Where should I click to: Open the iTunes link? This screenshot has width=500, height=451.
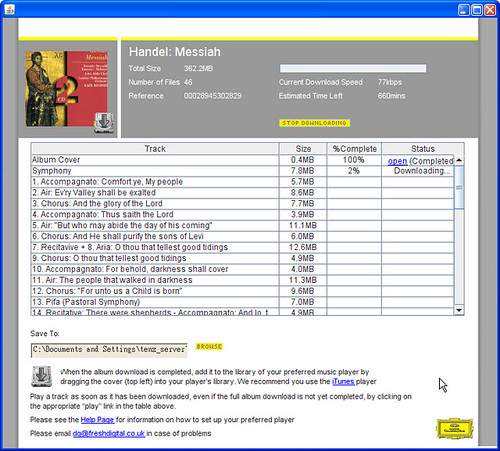[x=343, y=382]
